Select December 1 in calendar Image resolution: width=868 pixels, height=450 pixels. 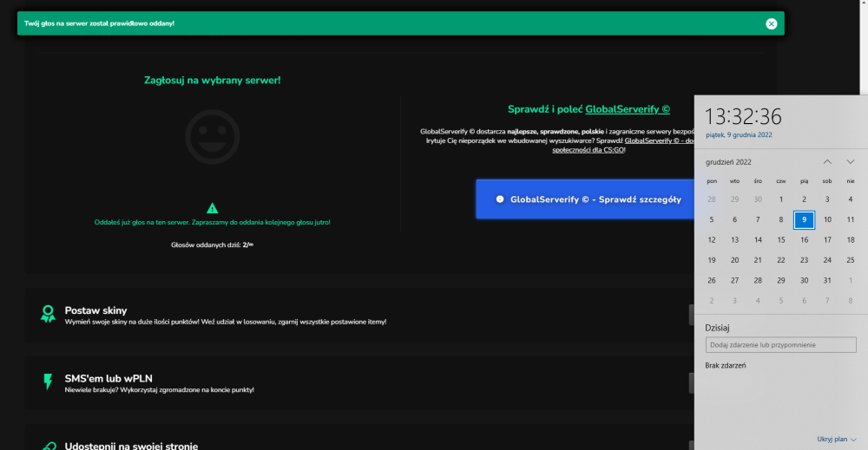[x=780, y=199]
